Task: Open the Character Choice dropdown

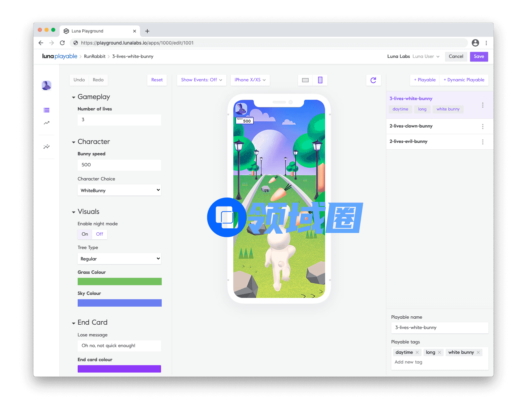Action: tap(119, 190)
